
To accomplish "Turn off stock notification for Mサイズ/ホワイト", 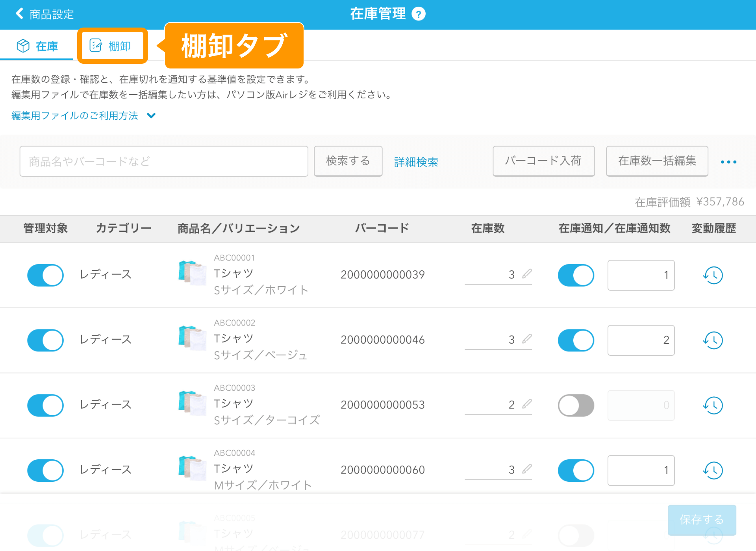I will [576, 470].
